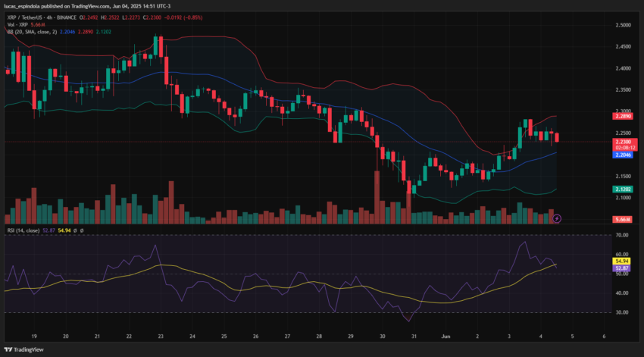The width and height of the screenshot is (644, 357).
Task: Select the XRP / TetherUS symbol title
Action: pyautogui.click(x=26, y=17)
